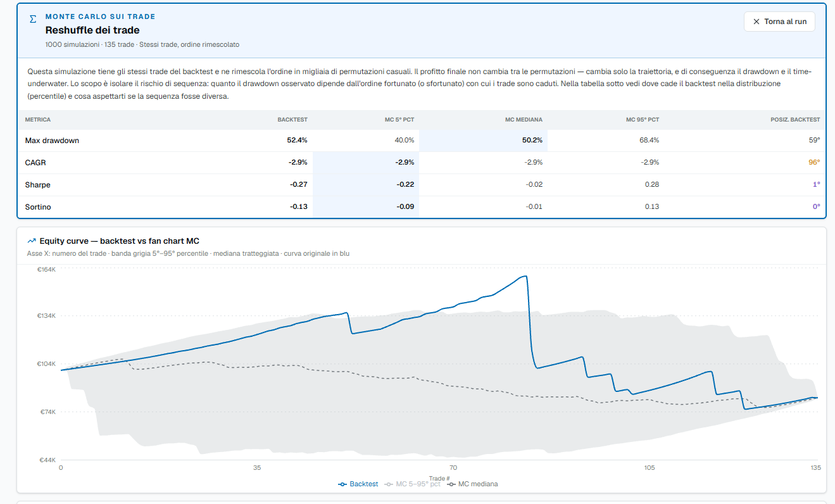Toggle the MC 5–95° pct legend series
835x504 pixels.
click(412, 484)
